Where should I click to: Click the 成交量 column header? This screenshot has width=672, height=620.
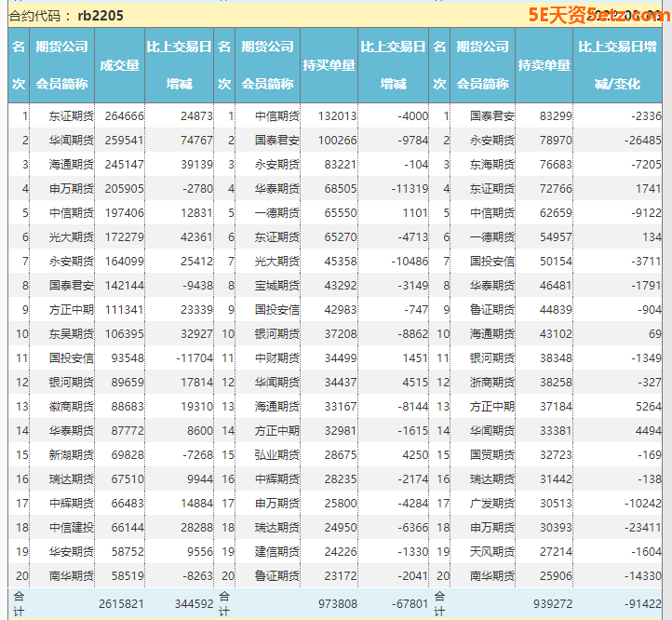[120, 65]
